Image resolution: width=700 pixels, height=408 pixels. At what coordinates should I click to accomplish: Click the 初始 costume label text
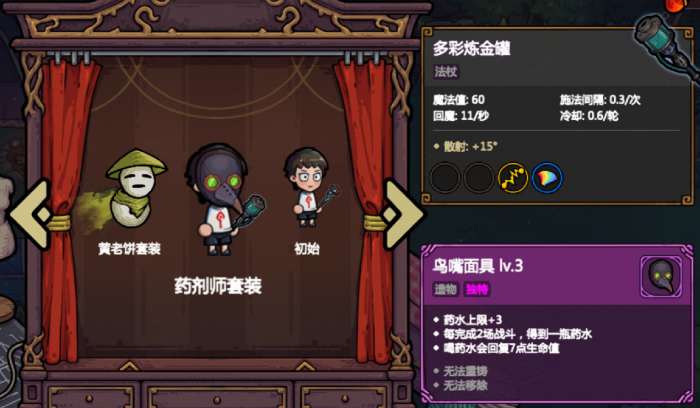pos(307,249)
